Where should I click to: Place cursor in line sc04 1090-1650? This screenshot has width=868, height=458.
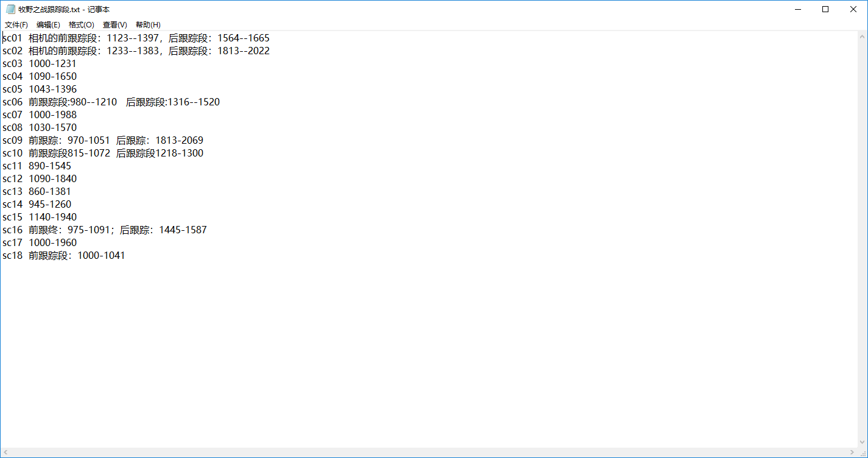[x=40, y=76]
